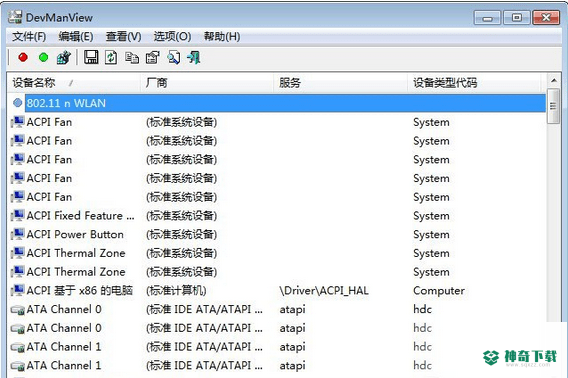Image resolution: width=568 pixels, height=378 pixels.
Task: Open the 查看(V) menu
Action: [x=124, y=37]
